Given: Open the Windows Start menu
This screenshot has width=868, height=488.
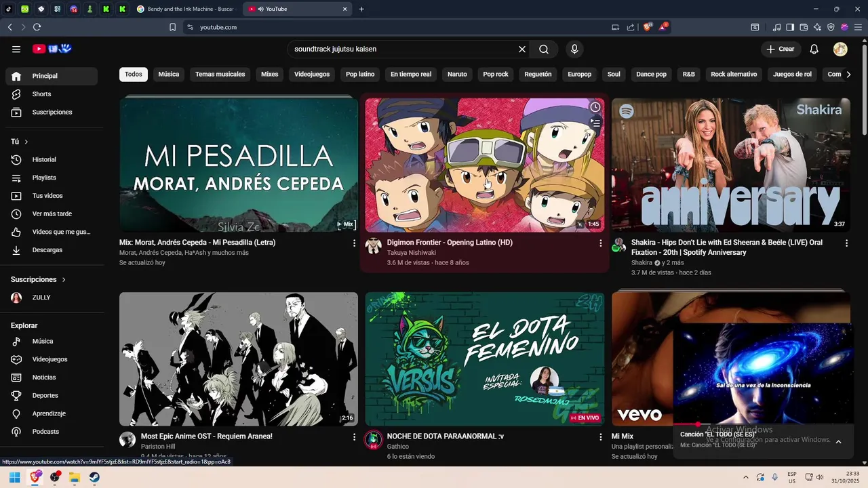Looking at the screenshot, I should (14, 477).
